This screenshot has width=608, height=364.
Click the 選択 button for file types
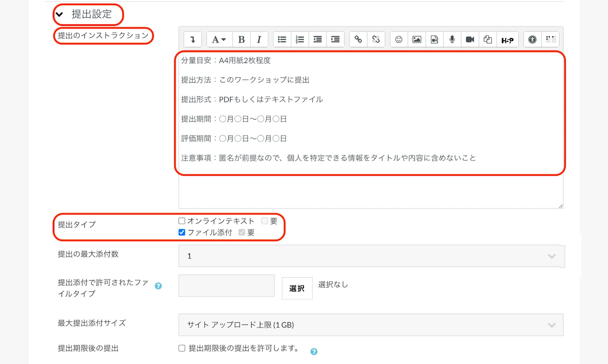(297, 288)
